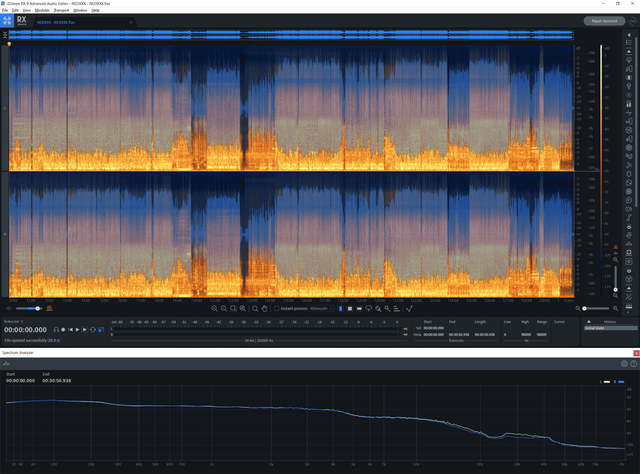This screenshot has width=640, height=474.
Task: Choose the time selection tool
Action: tap(340, 309)
